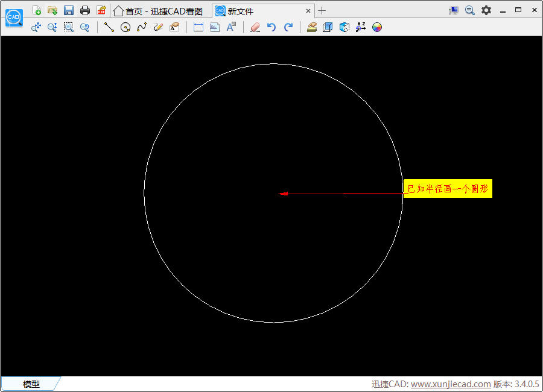Select the pan view tool
Viewport: 543px width, 392px height.
click(x=36, y=27)
